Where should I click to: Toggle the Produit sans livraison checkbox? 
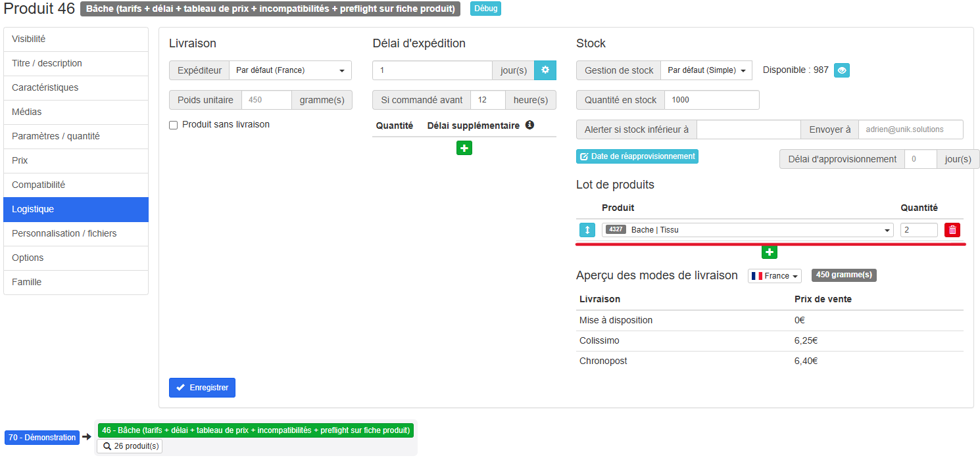pyautogui.click(x=174, y=125)
